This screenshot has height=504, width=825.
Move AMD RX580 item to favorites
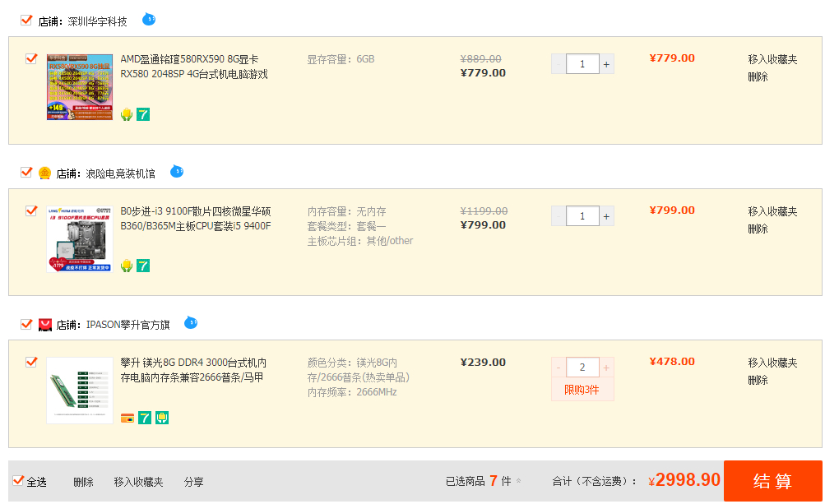[x=772, y=59]
